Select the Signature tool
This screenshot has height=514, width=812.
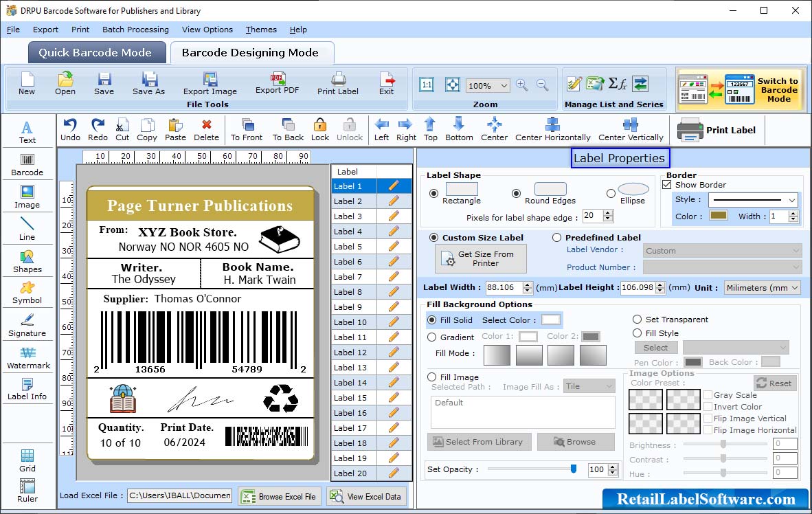click(27, 326)
